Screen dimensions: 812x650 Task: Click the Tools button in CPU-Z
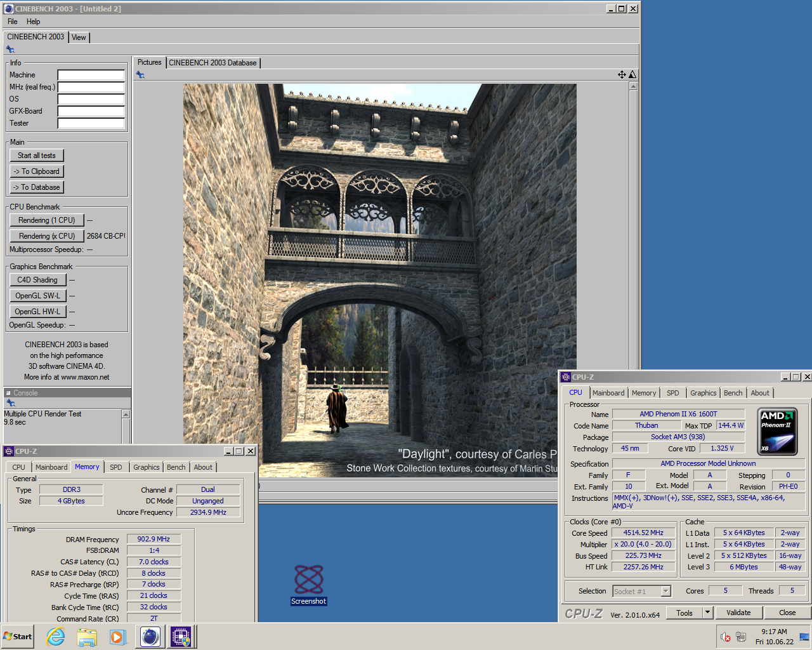click(x=684, y=613)
